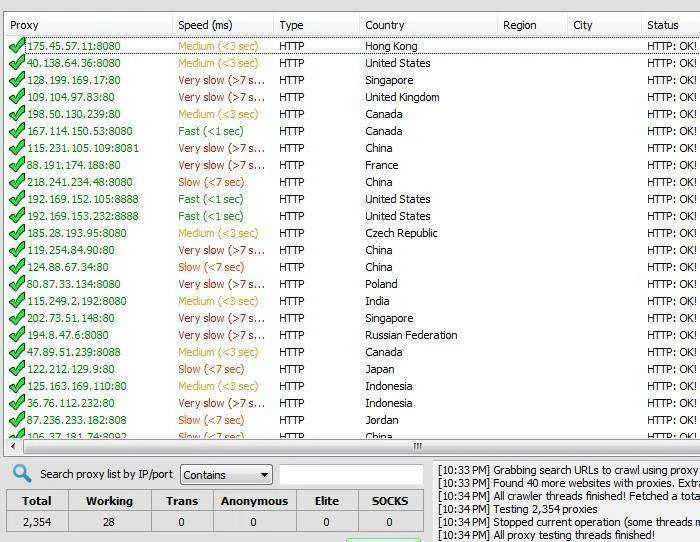Click green checkmark beside 185.28.193.95:8080
The height and width of the screenshot is (542, 700).
point(17,233)
